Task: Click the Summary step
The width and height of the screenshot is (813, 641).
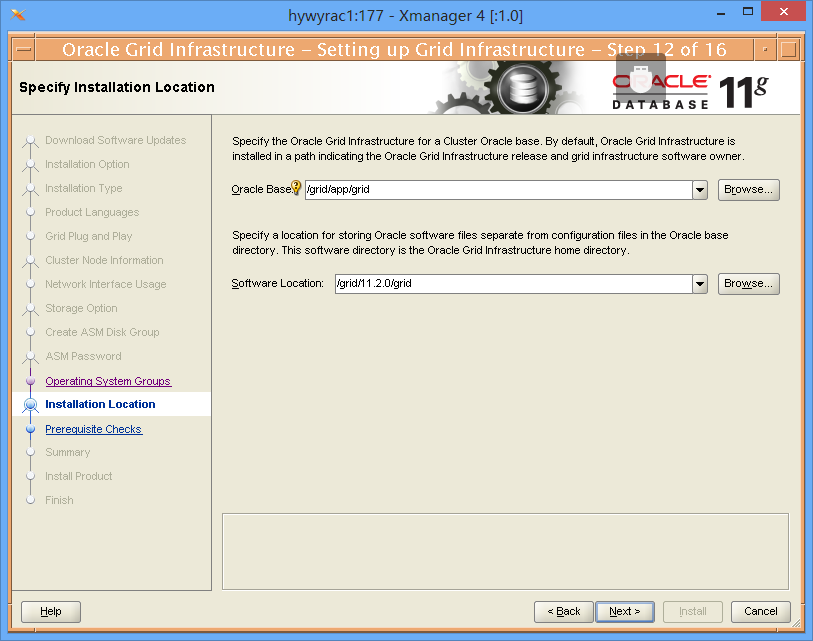Action: click(x=67, y=452)
